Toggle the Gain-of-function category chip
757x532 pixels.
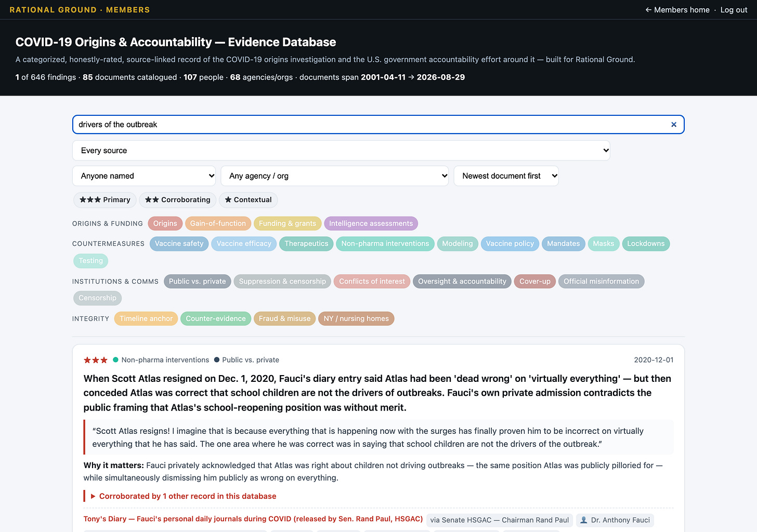tap(218, 223)
